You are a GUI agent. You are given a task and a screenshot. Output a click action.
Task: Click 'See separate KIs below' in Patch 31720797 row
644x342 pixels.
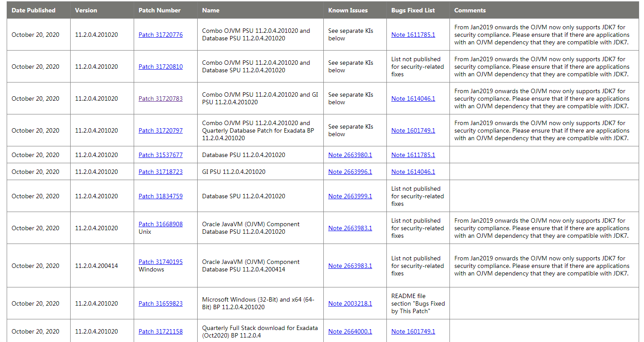(x=350, y=130)
